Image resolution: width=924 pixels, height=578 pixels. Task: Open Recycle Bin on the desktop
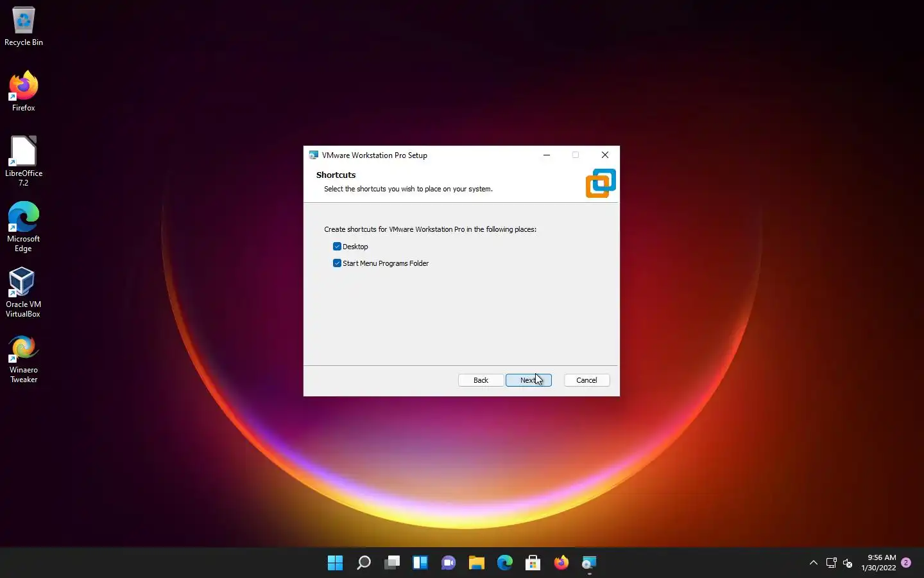click(24, 26)
